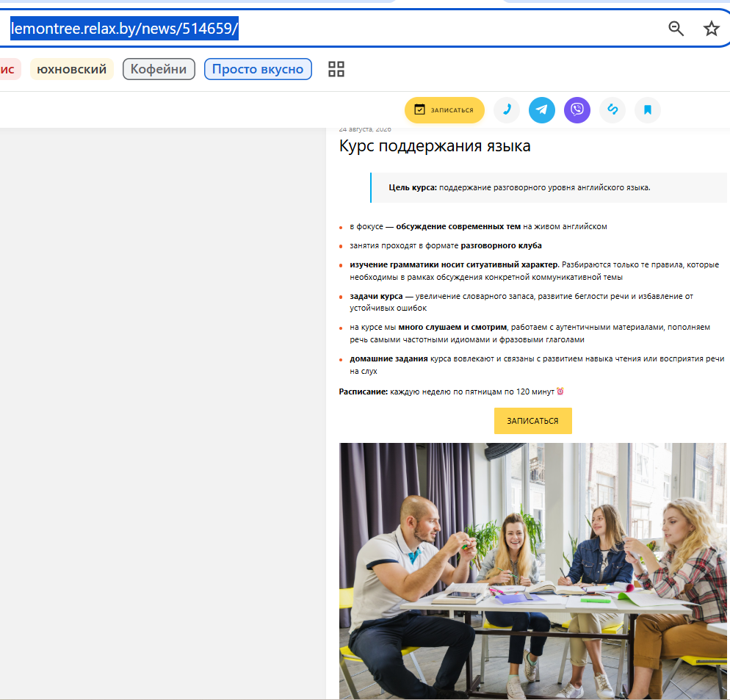730x700 pixels.
Task: Save page with blue bookmark icon
Action: (647, 110)
